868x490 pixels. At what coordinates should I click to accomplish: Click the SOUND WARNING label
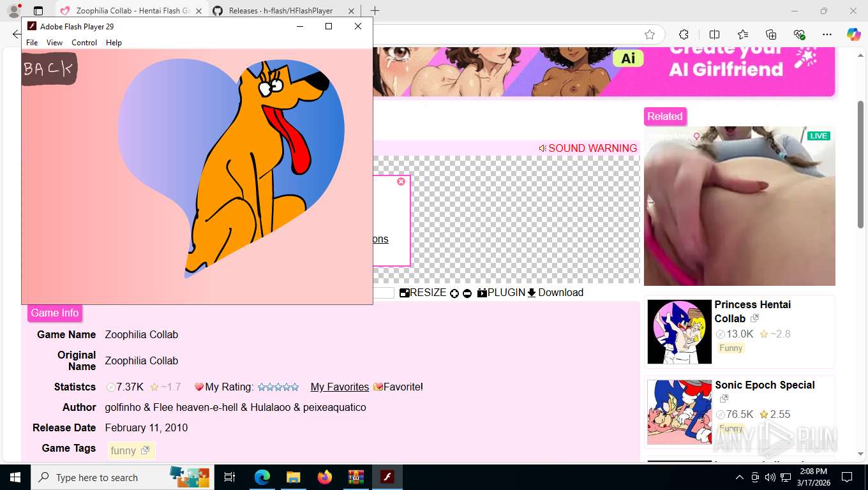tap(588, 148)
